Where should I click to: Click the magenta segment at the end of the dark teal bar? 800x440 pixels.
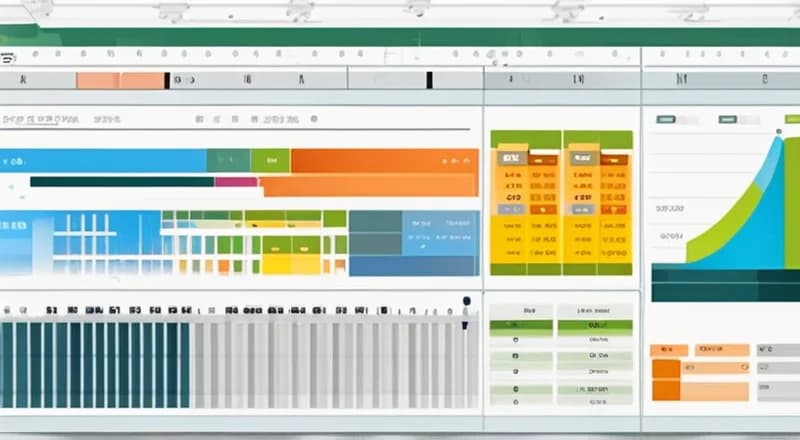point(236,182)
